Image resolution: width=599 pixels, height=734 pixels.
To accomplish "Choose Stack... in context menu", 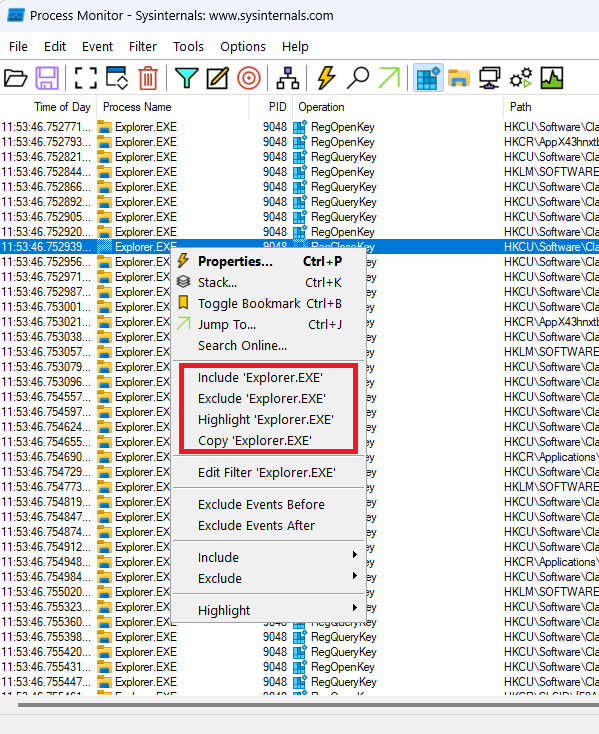I will click(269, 282).
